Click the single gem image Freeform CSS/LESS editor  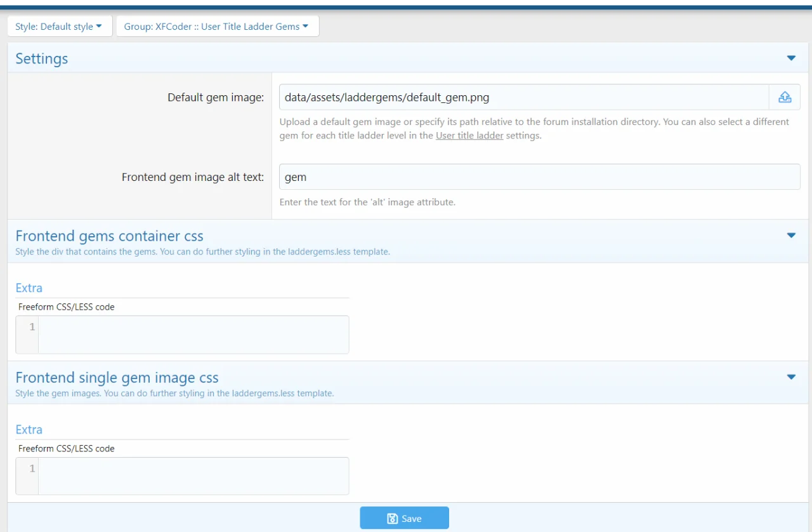pyautogui.click(x=193, y=476)
